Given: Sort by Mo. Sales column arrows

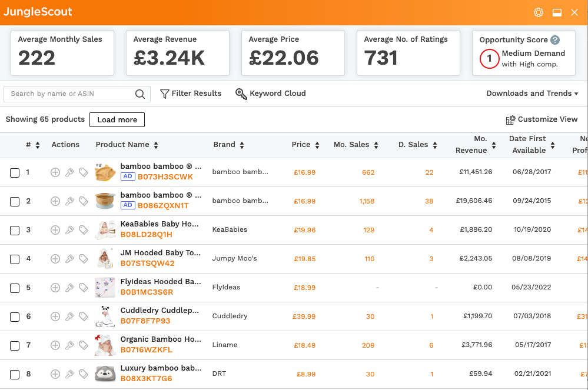Looking at the screenshot, I should [376, 145].
